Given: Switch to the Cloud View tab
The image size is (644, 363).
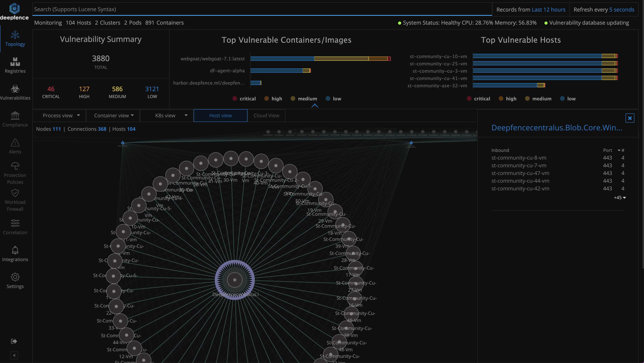Looking at the screenshot, I should pos(266,115).
